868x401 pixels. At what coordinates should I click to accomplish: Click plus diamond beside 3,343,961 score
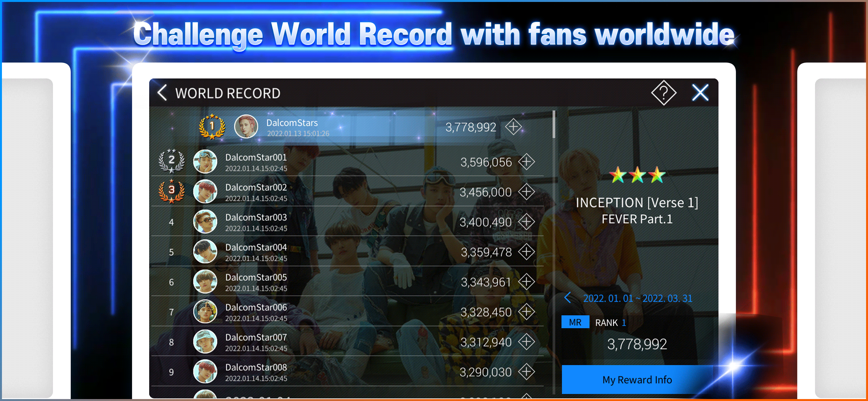[x=526, y=282]
